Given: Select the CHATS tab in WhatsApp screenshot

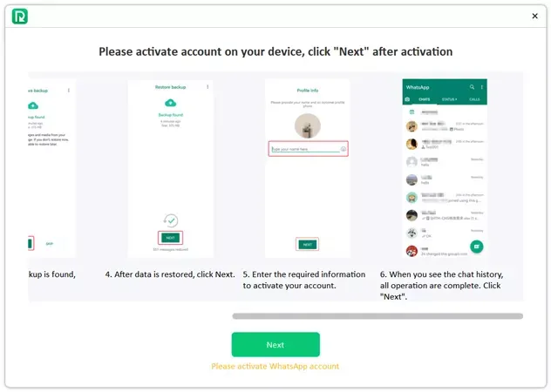Looking at the screenshot, I should tap(424, 99).
